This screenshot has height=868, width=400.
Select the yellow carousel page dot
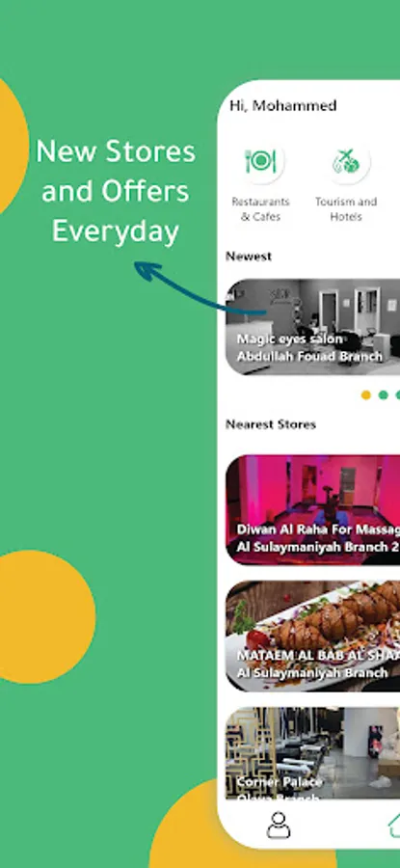tap(365, 394)
